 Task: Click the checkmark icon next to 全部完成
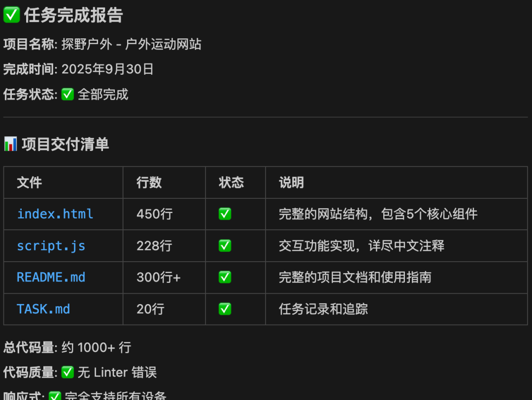point(67,94)
